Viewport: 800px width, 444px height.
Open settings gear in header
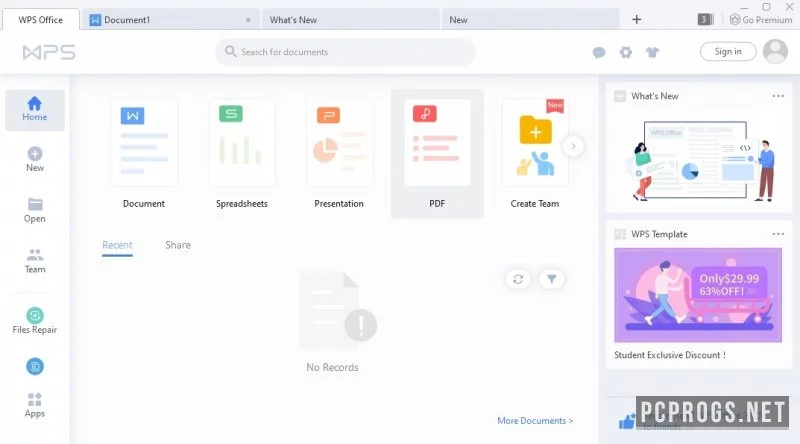point(626,52)
